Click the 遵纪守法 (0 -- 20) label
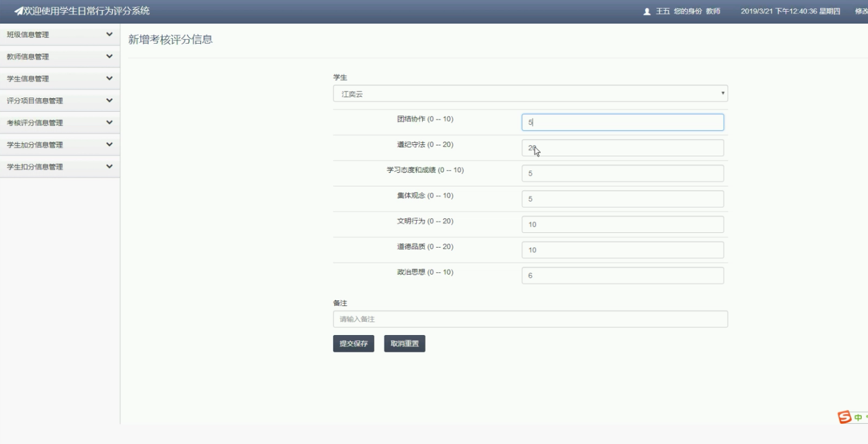 (425, 145)
